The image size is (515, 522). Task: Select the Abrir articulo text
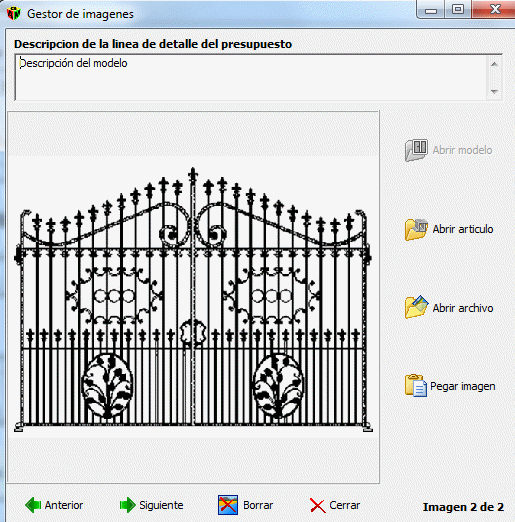coord(463,229)
